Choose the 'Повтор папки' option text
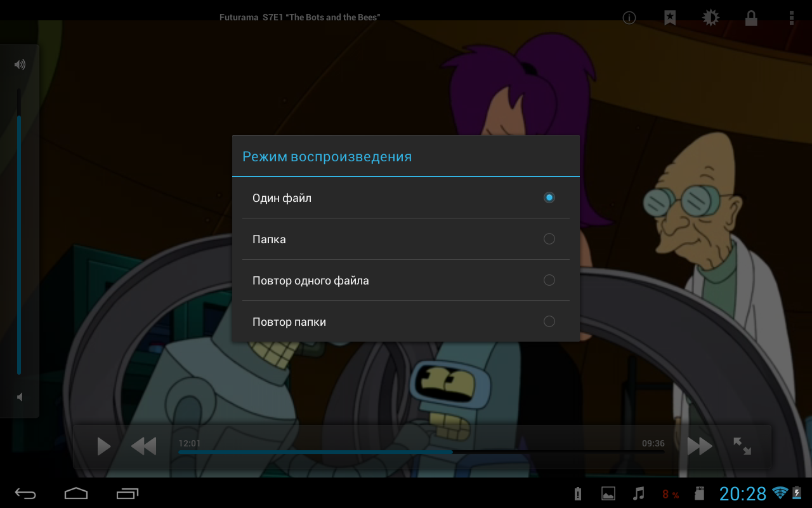The image size is (812, 508). [289, 322]
